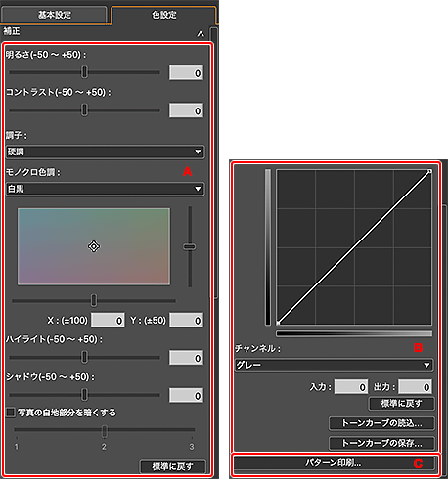Click the top-right tone curve control point

click(429, 171)
